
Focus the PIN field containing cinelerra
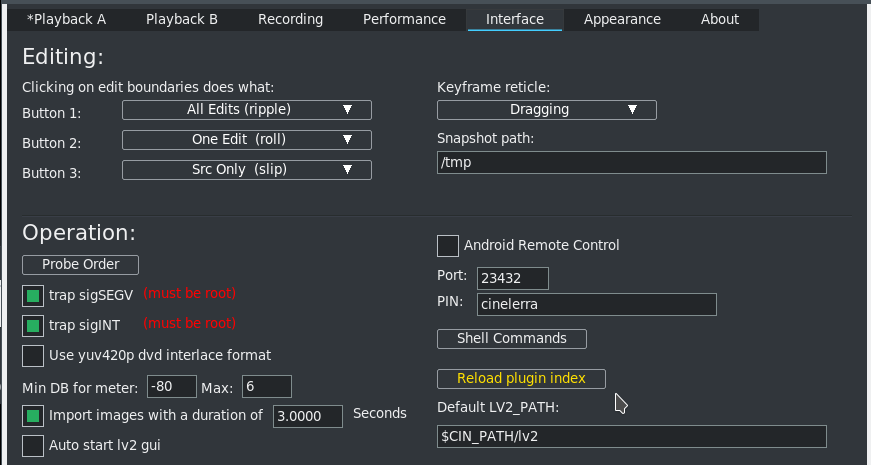click(596, 304)
